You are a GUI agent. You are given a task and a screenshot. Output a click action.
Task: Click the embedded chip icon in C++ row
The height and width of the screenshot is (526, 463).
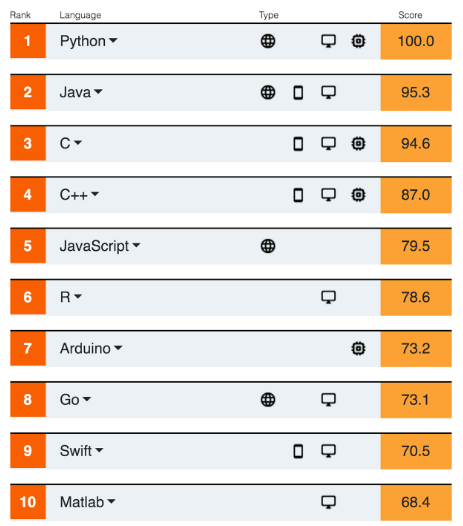(x=358, y=195)
